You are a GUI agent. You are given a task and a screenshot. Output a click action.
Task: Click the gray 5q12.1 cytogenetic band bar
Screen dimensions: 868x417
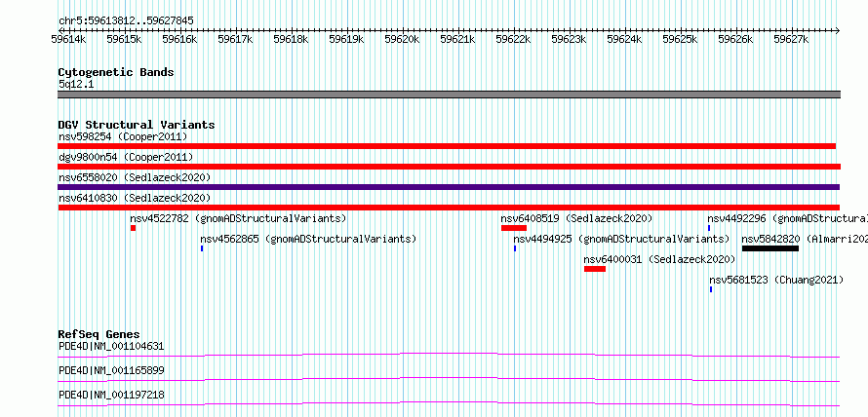coord(450,95)
